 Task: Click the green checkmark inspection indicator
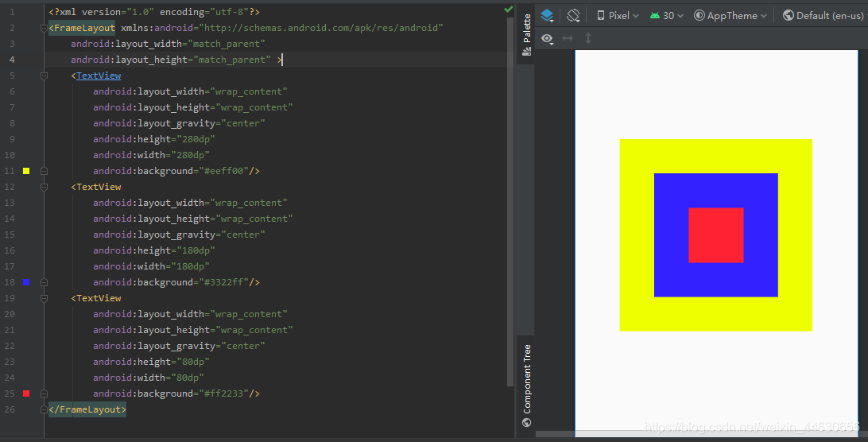pos(508,10)
